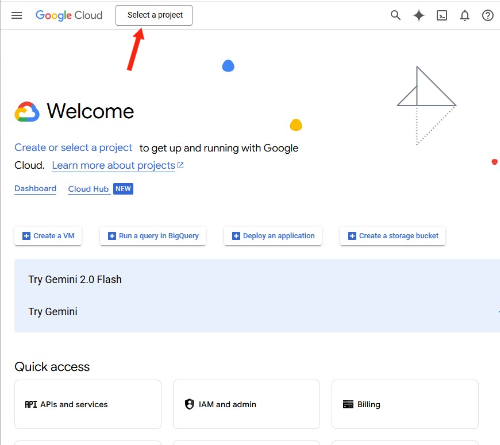Screen dimensions: 500x445
Task: Open Gemini sparkle assistant icon
Action: click(x=419, y=15)
